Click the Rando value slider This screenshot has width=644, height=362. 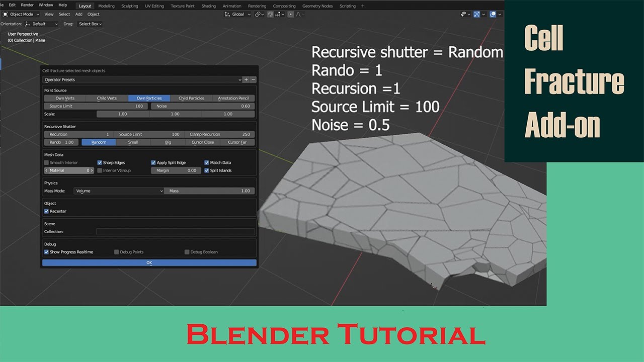(62, 142)
